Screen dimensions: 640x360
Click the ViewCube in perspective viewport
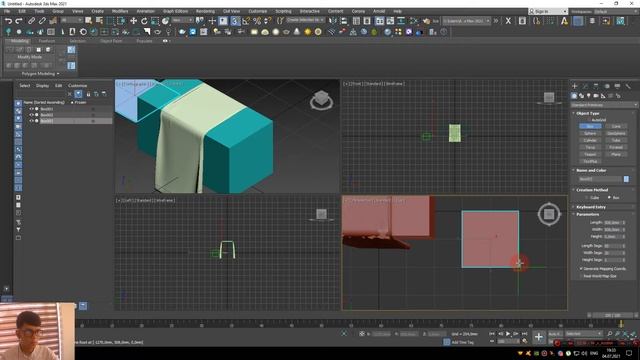coord(321,100)
